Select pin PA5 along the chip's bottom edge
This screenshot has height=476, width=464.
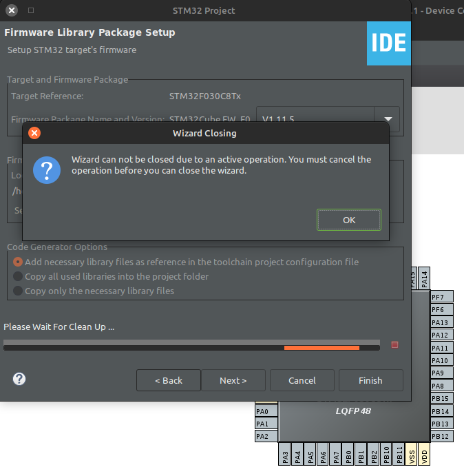click(310, 454)
